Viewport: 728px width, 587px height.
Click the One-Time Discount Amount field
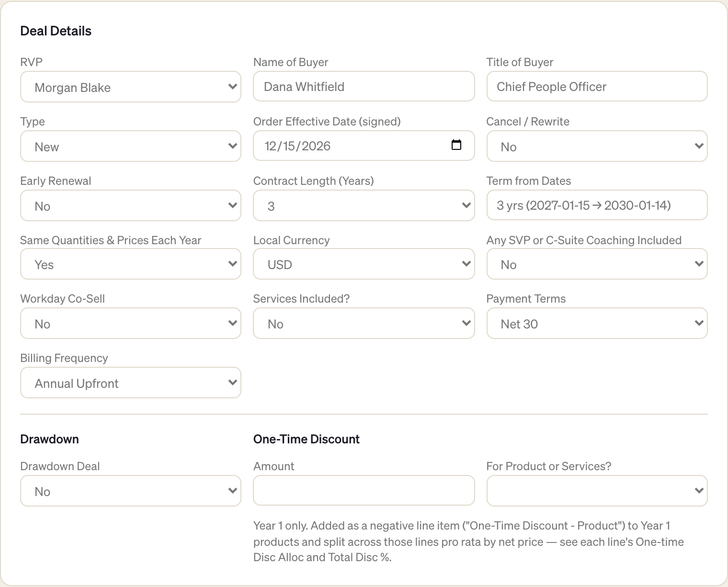coord(364,490)
